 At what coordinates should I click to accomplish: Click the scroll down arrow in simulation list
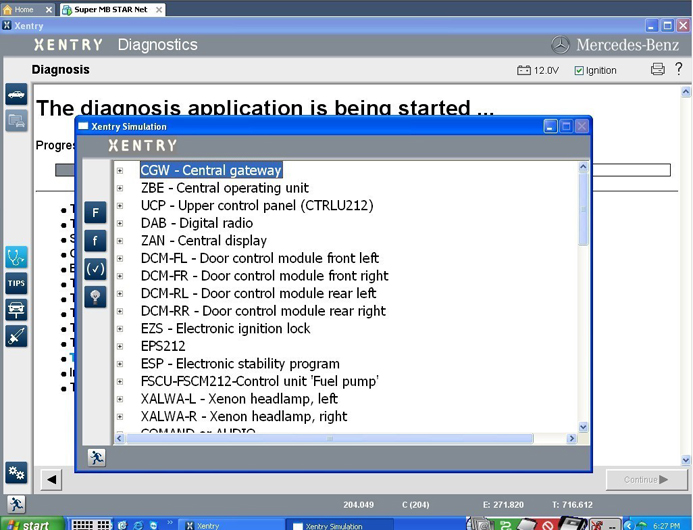[x=583, y=427]
